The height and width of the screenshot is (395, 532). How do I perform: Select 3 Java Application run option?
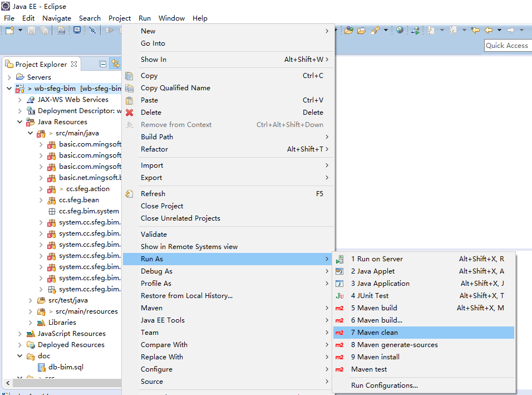coord(424,284)
